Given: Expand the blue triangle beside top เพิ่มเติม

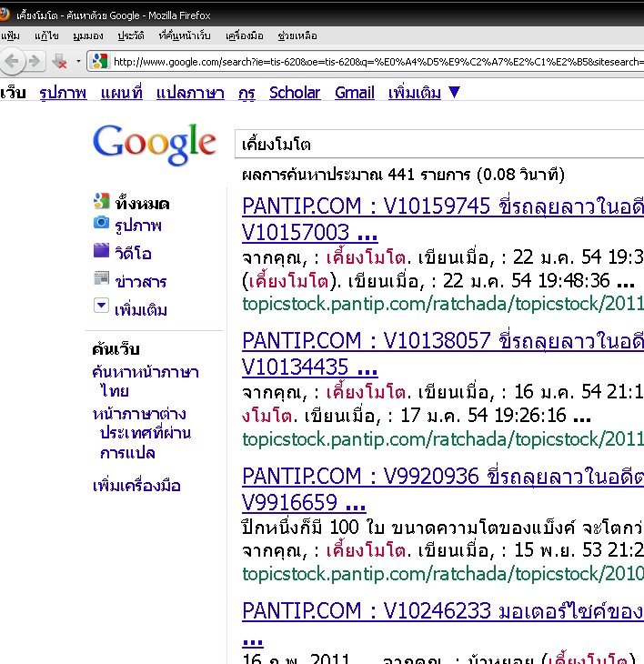Looking at the screenshot, I should [x=454, y=92].
